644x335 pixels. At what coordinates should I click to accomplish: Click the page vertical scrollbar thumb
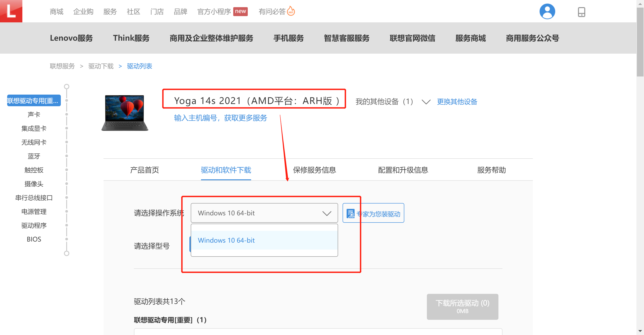click(640, 42)
